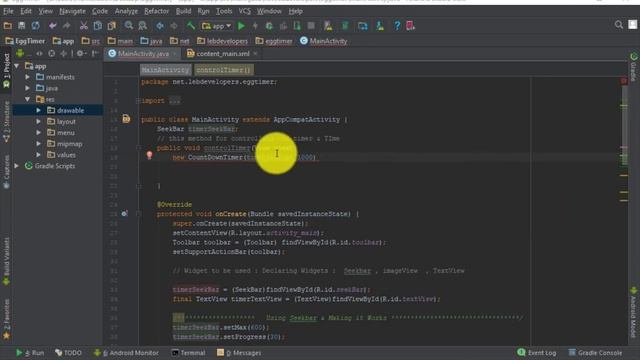Screen dimensions: 640x360
Task: Open the Event Log
Action: coord(537,353)
